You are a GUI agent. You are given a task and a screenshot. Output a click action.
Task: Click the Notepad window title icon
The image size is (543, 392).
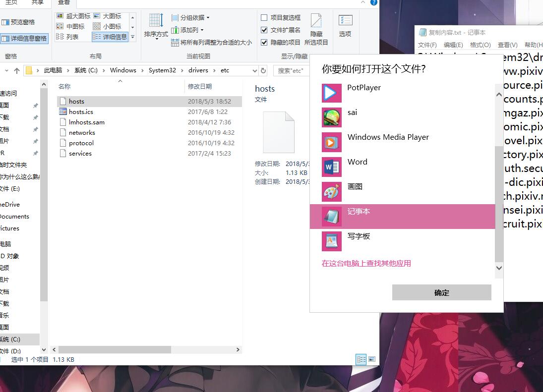pyautogui.click(x=422, y=33)
